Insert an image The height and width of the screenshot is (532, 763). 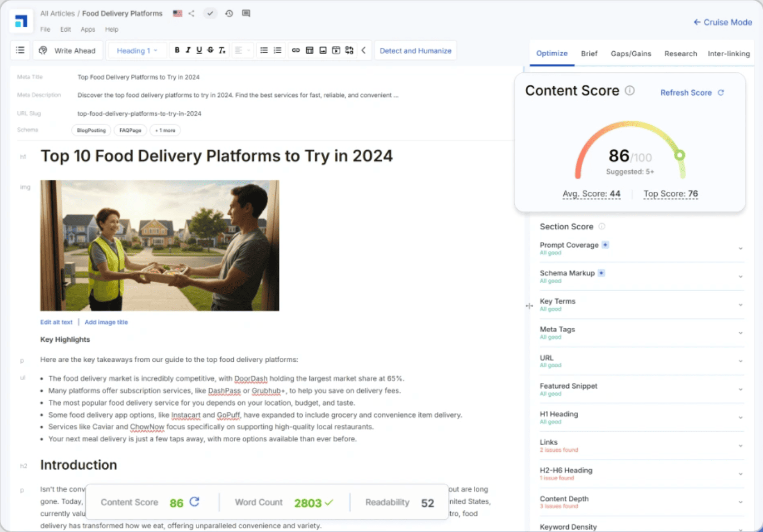(x=323, y=51)
